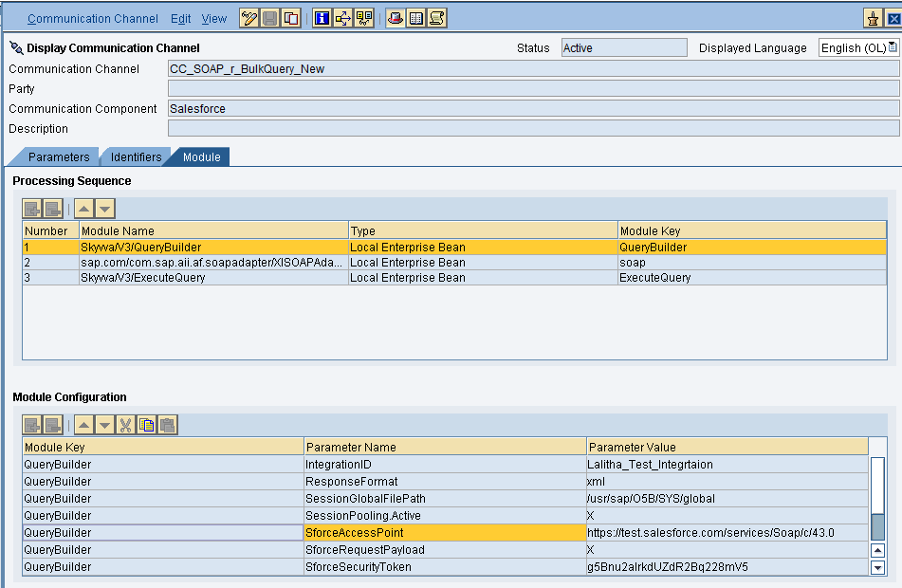Click the pencil edit/display switch icon
The height and width of the screenshot is (588, 902).
point(249,18)
